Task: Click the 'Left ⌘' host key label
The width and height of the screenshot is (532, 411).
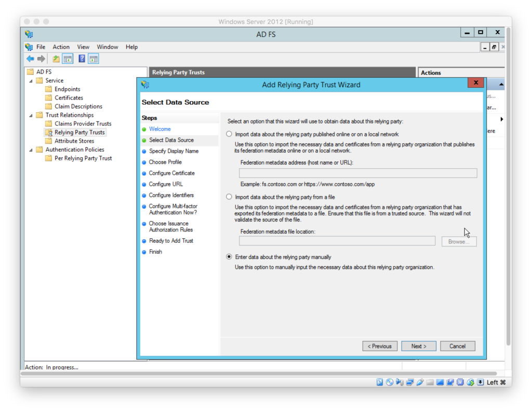Action: point(496,382)
